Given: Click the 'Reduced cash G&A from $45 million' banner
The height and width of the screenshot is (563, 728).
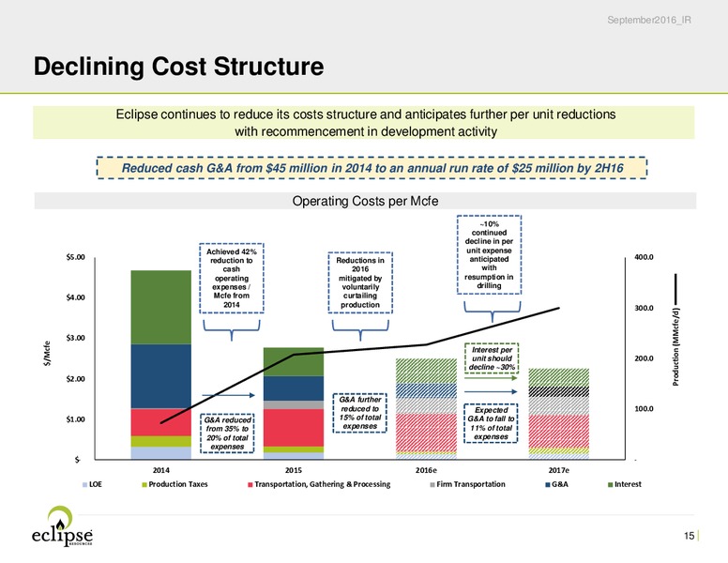Looking at the screenshot, I should (x=372, y=168).
